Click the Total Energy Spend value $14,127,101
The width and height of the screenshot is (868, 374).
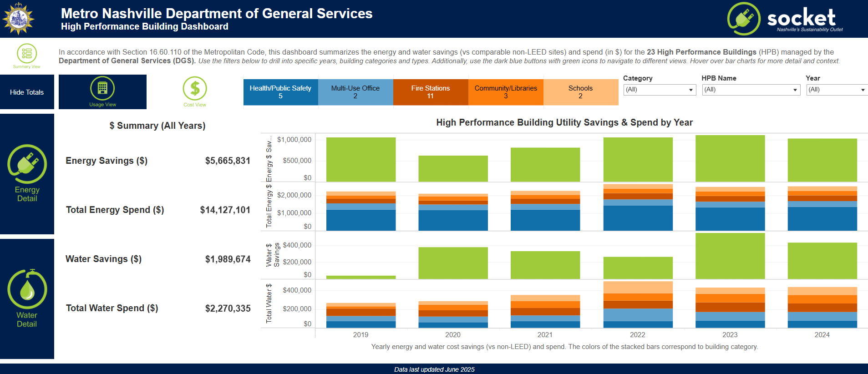225,210
